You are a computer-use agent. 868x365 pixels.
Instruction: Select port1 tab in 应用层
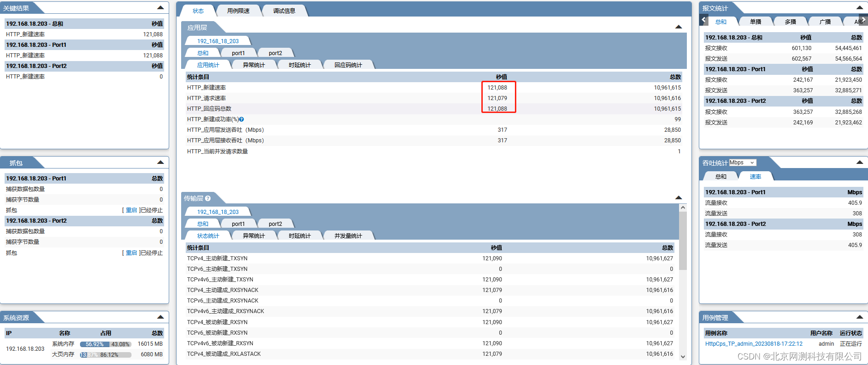[238, 53]
